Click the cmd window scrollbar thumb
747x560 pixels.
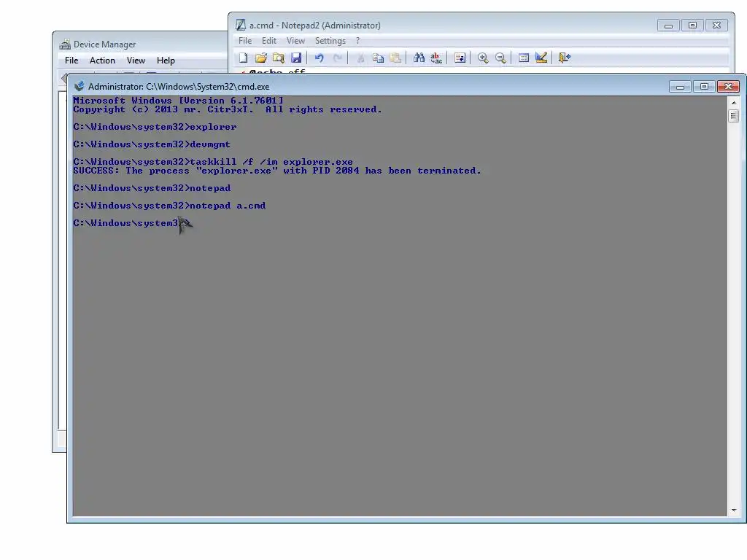(x=734, y=116)
